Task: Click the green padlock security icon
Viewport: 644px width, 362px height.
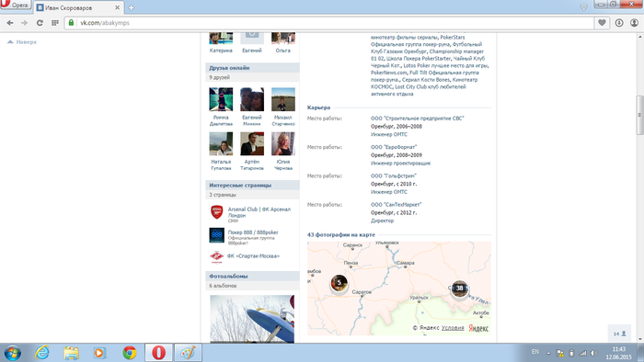Action: pyautogui.click(x=71, y=23)
